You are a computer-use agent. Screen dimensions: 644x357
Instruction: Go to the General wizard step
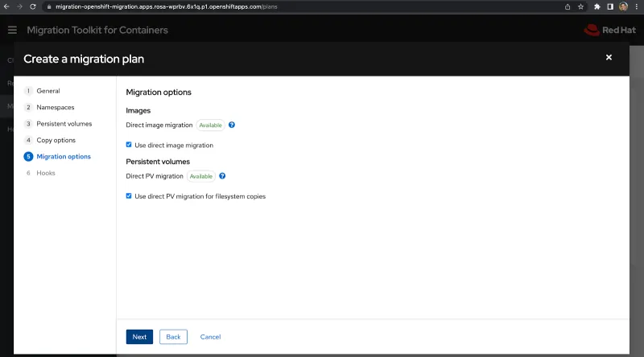(48, 91)
